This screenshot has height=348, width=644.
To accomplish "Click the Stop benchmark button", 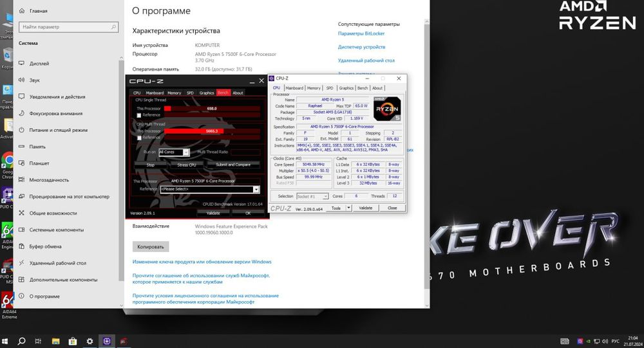I will click(x=150, y=165).
